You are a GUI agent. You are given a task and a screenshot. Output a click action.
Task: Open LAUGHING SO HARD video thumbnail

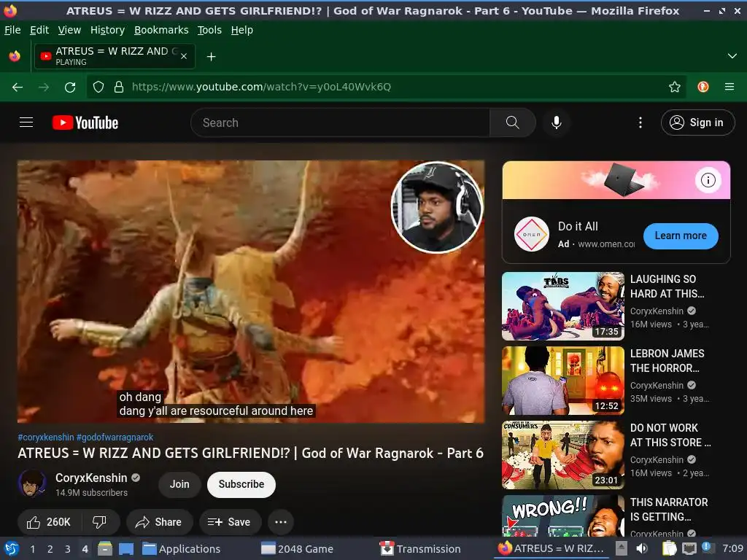[562, 306]
